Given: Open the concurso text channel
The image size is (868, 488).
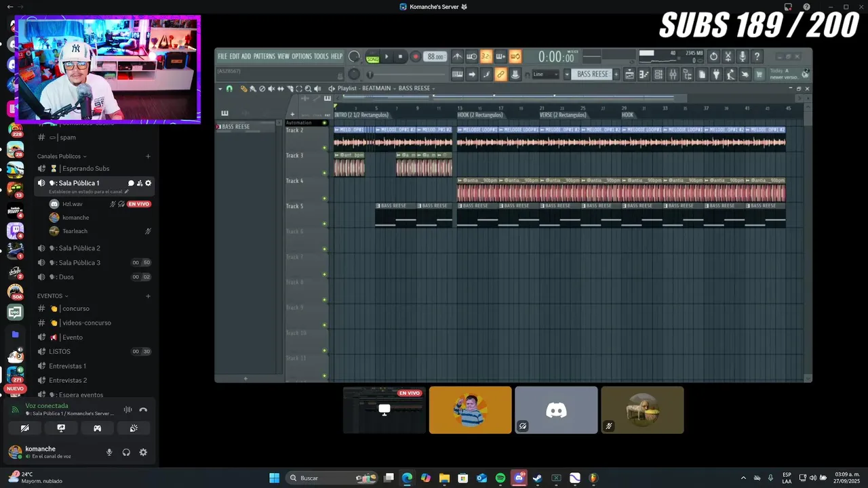Looking at the screenshot, I should (95, 308).
